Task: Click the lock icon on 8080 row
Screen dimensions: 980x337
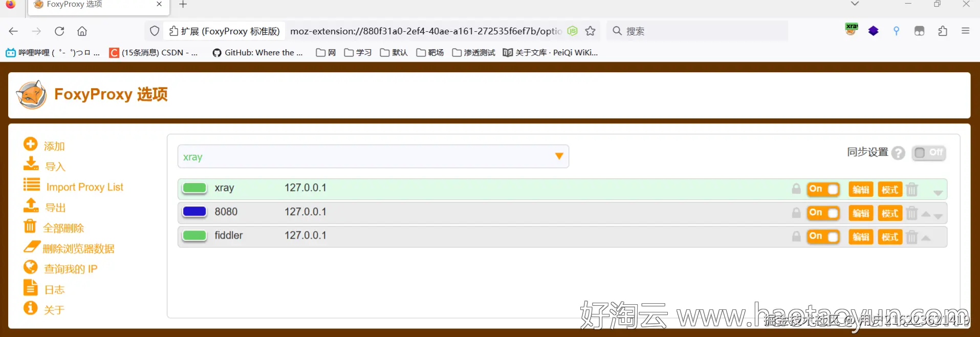Action: tap(796, 213)
